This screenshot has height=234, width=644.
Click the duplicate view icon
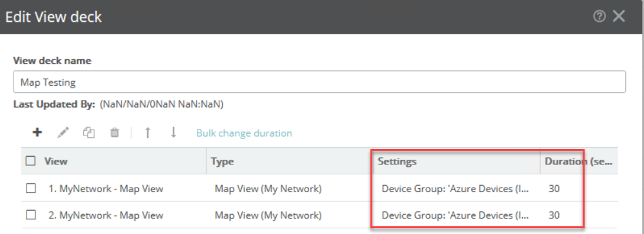pos(88,133)
